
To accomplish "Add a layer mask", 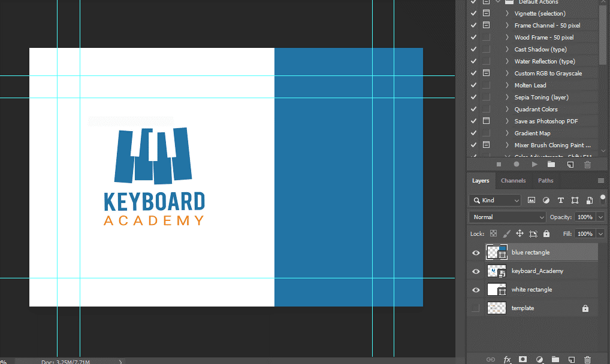I will click(523, 359).
